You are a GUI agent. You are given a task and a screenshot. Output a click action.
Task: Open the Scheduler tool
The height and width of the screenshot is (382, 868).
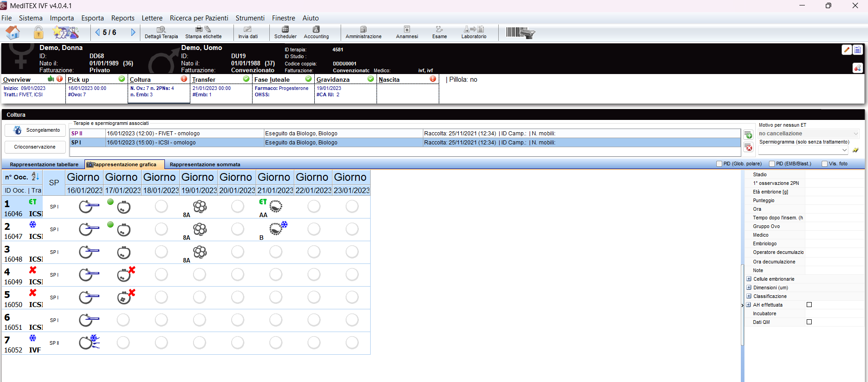[x=285, y=32]
